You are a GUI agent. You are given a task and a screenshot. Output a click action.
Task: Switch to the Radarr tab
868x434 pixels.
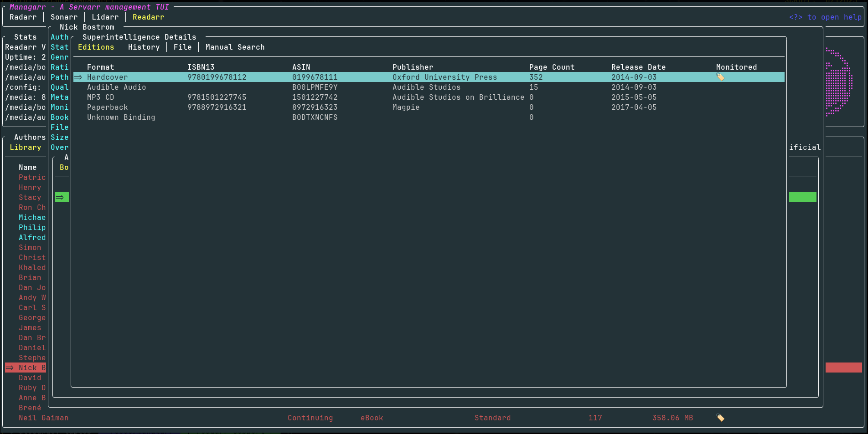[x=23, y=17]
